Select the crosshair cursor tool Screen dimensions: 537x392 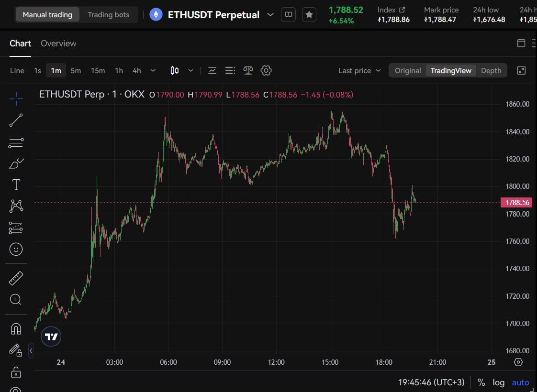point(16,99)
